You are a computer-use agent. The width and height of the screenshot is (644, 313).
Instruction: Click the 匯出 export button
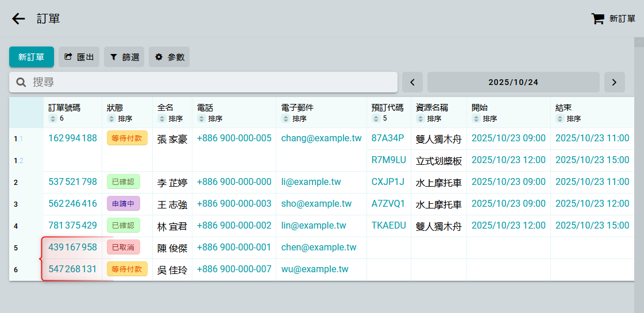tap(79, 57)
